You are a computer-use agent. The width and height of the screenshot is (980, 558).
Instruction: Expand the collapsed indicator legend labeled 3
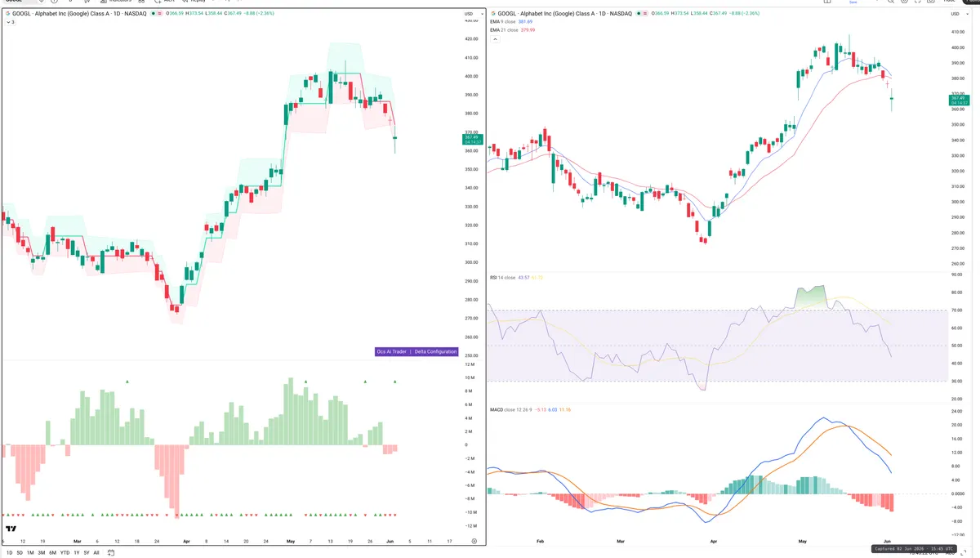(x=10, y=22)
